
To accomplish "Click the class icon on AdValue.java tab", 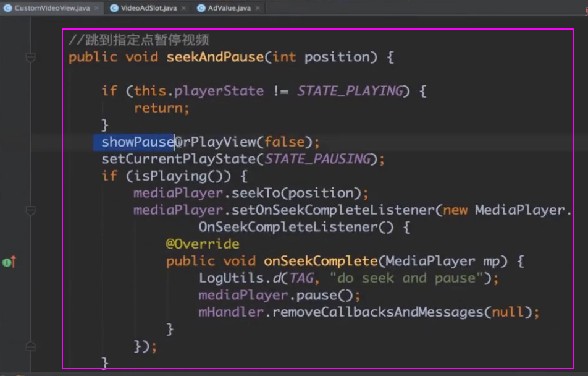I will [x=201, y=8].
